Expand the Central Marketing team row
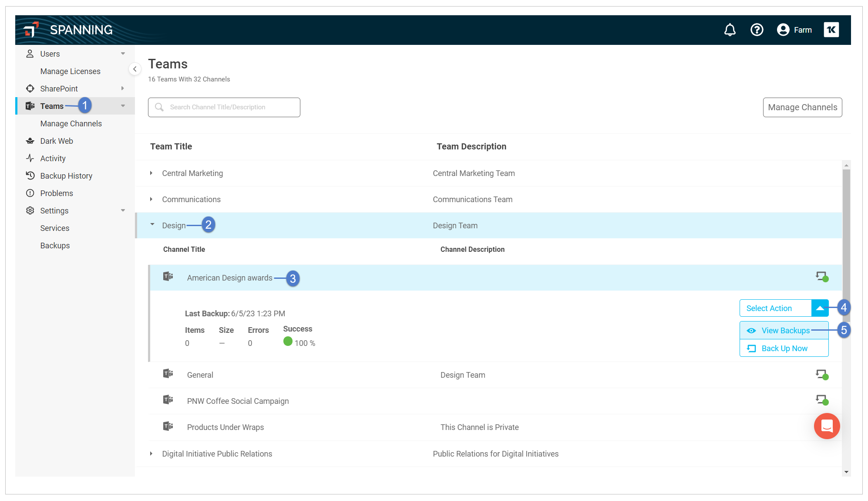The image size is (868, 501). point(151,173)
